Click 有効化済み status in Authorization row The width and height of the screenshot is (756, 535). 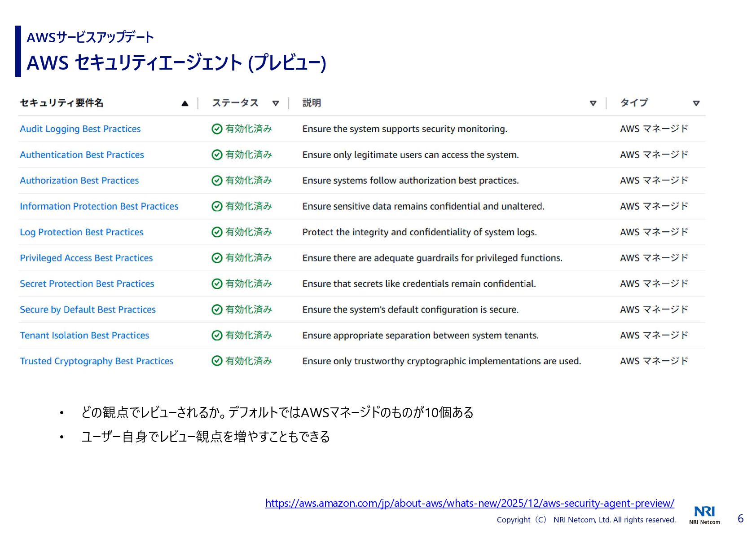coord(249,181)
